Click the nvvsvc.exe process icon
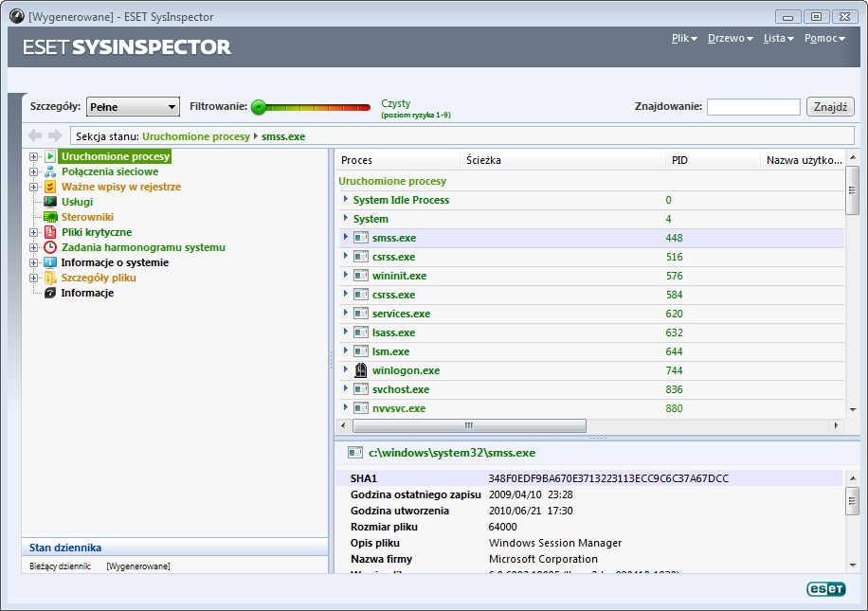Viewport: 868px width, 611px height. [361, 408]
